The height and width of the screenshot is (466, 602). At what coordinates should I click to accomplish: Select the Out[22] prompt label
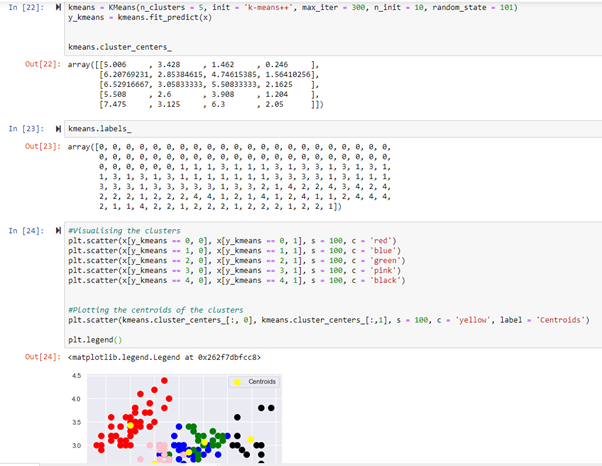tap(43, 64)
